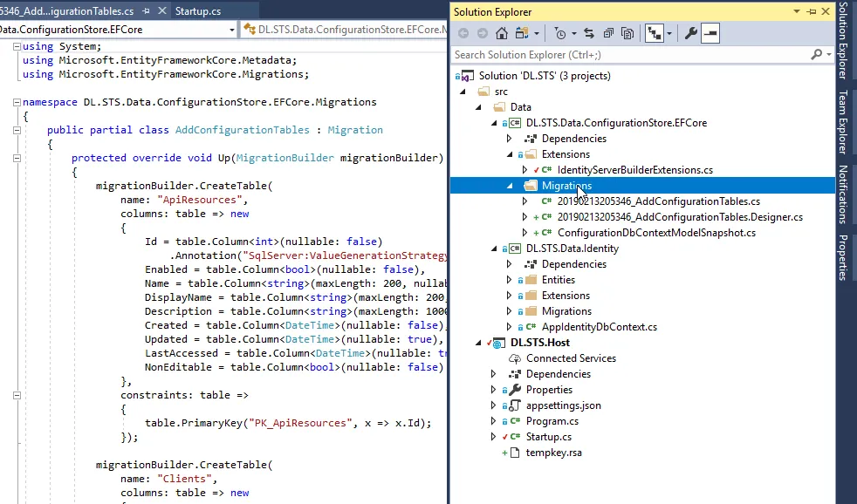Select the Team Explorer vertical side tab
The image size is (857, 504).
point(843,122)
